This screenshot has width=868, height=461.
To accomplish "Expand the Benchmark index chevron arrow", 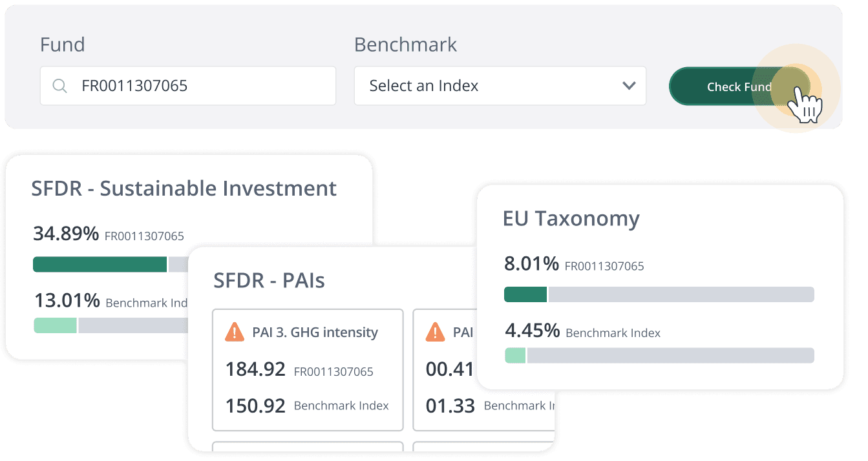I will (628, 85).
